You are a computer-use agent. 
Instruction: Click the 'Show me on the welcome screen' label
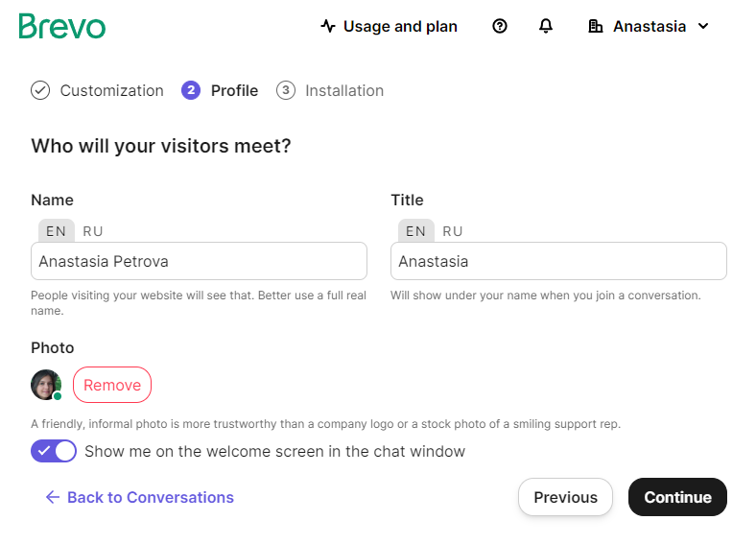click(x=274, y=451)
